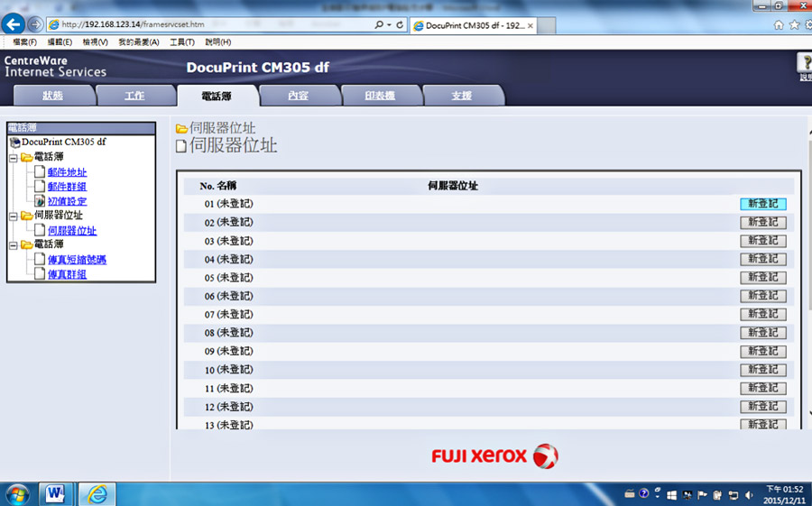Click the page icon beside 郵件地址
Screen dimensions: 812x506
click(x=40, y=171)
